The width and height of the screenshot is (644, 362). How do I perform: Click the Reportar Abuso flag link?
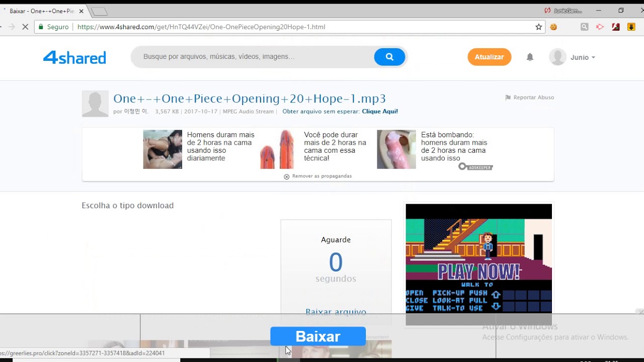tap(530, 98)
